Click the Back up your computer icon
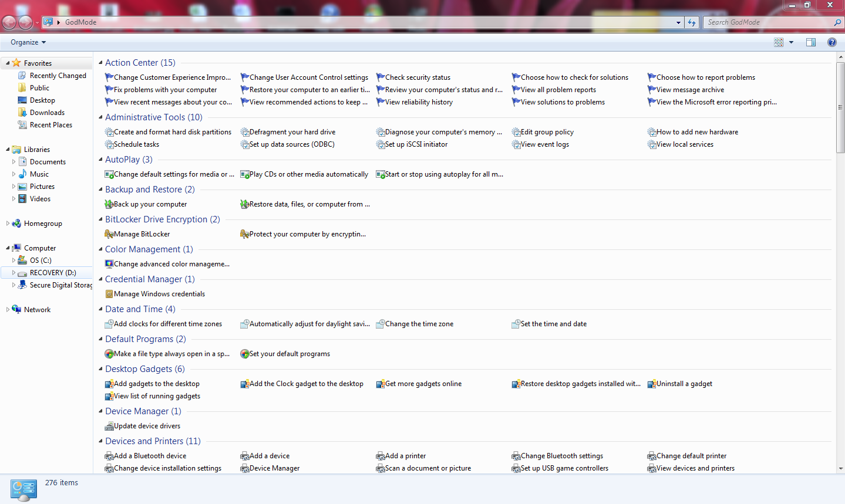This screenshot has width=845, height=504. 109,204
